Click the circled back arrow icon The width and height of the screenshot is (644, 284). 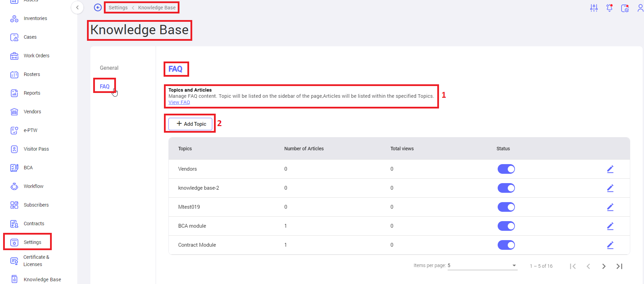point(98,8)
